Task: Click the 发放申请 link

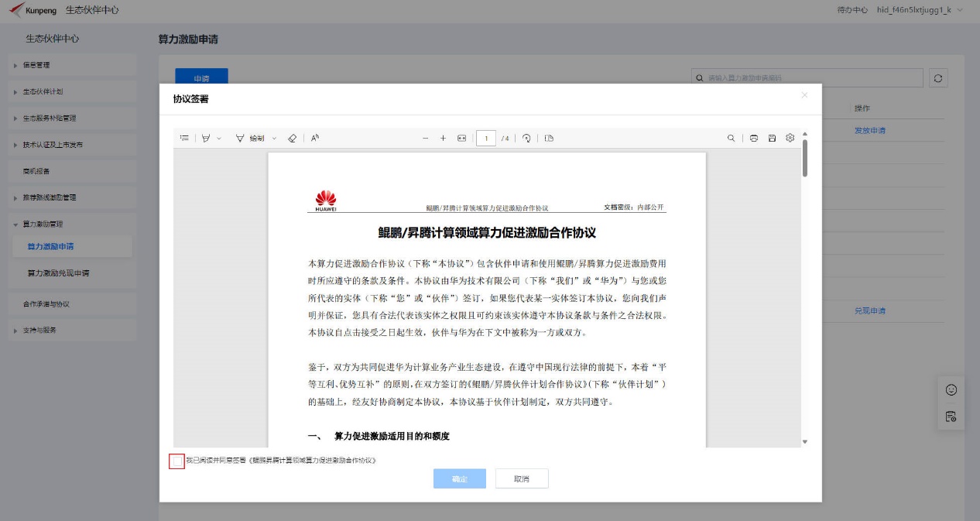Action: (869, 130)
